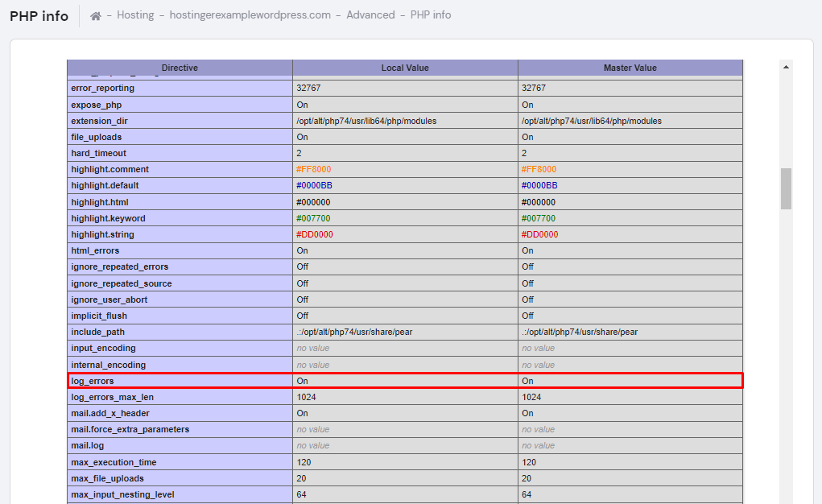Click the #DD0000 highlight.string color value
Screen dimensions: 822x504
[314, 234]
